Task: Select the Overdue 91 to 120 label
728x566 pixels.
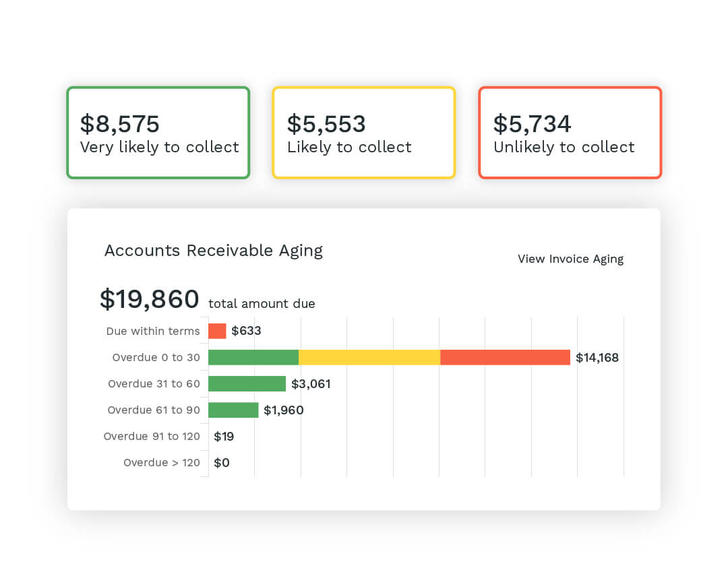Action: coord(152,436)
